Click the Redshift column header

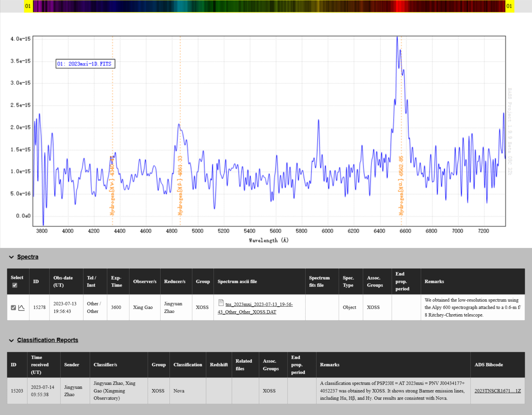pyautogui.click(x=219, y=365)
